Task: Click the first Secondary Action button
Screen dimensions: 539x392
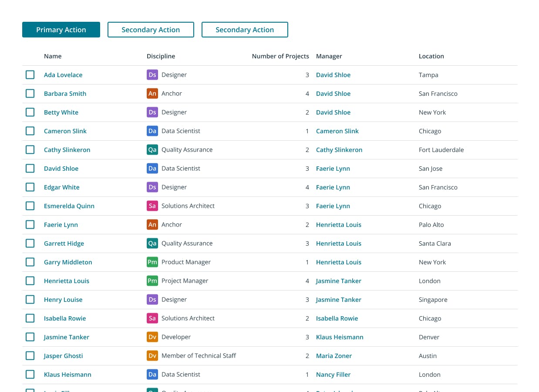Action: coord(151,30)
